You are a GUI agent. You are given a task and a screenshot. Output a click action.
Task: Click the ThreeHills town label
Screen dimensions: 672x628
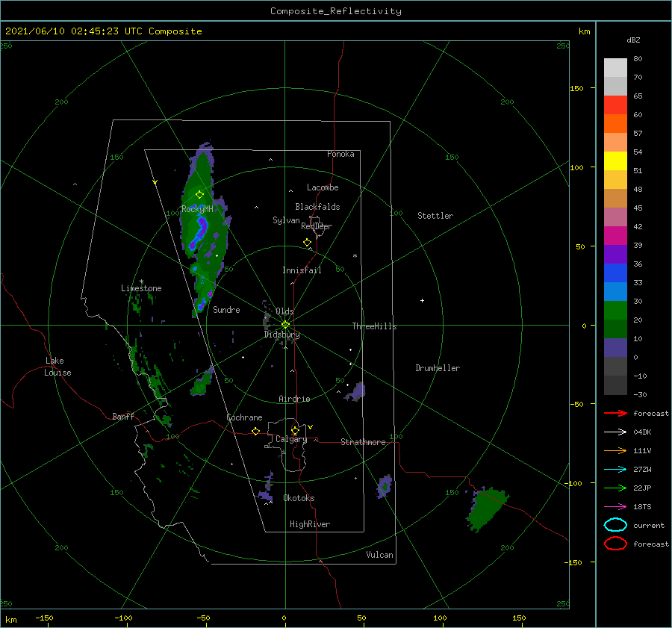click(374, 326)
